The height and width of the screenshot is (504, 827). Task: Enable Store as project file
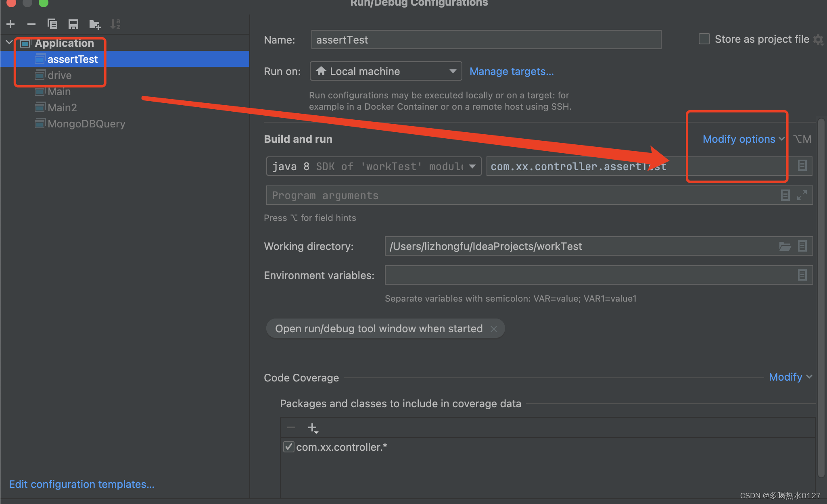[x=704, y=39]
